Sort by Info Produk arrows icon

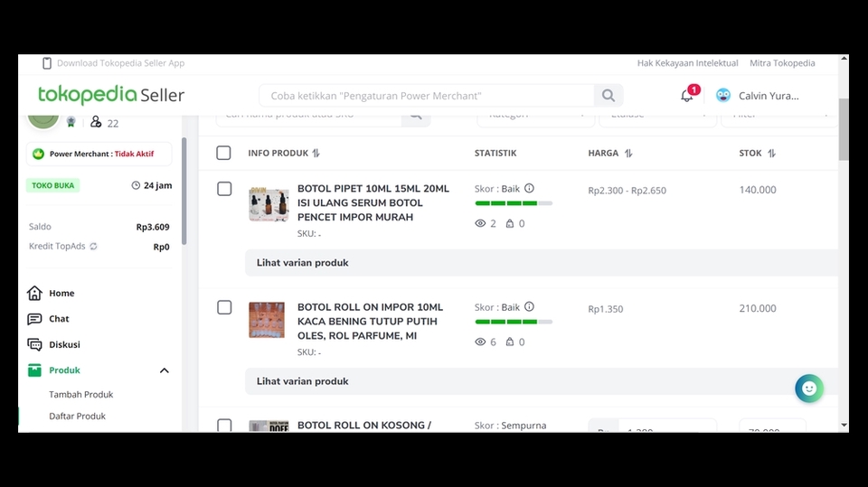316,154
